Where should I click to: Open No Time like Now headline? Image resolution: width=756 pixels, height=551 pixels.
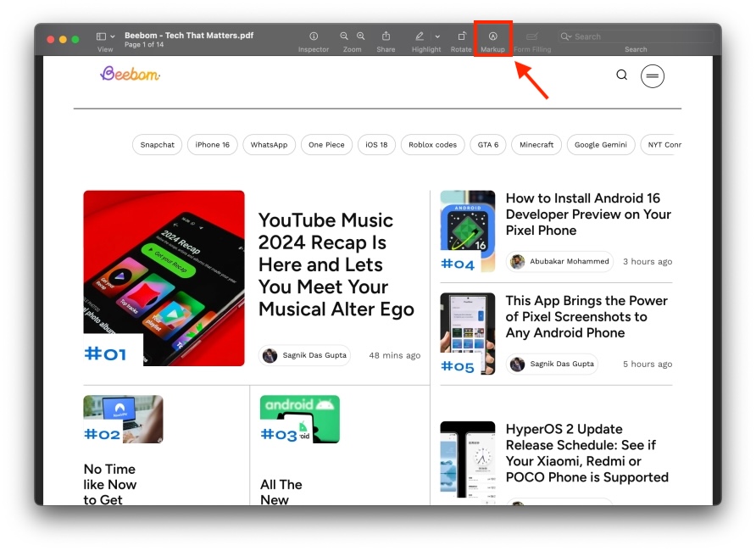point(110,484)
